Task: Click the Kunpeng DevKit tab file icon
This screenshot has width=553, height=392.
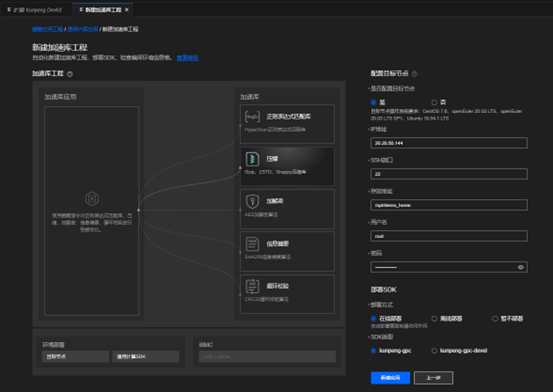Action: click(x=9, y=10)
